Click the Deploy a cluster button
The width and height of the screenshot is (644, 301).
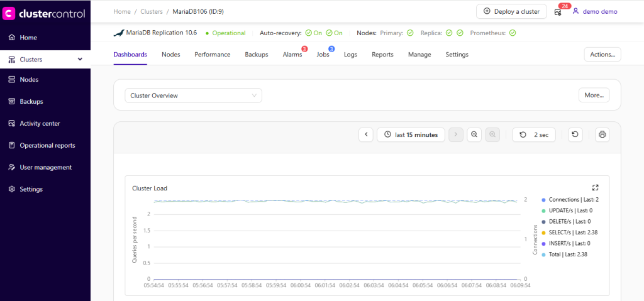point(511,11)
